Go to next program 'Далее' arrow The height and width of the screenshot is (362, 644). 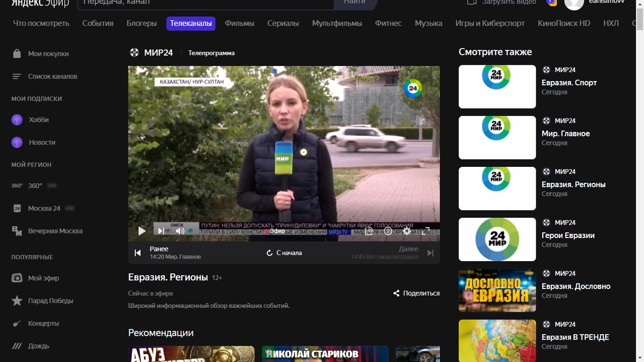tap(430, 253)
